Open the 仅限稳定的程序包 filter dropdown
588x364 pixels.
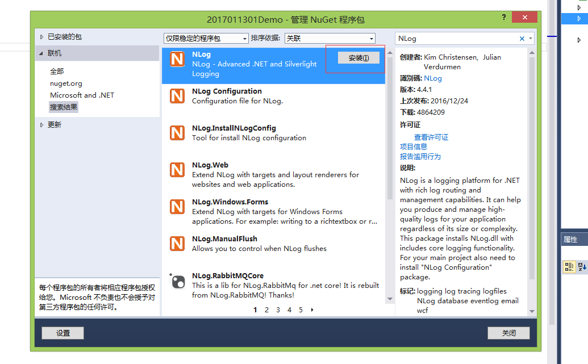pyautogui.click(x=206, y=38)
